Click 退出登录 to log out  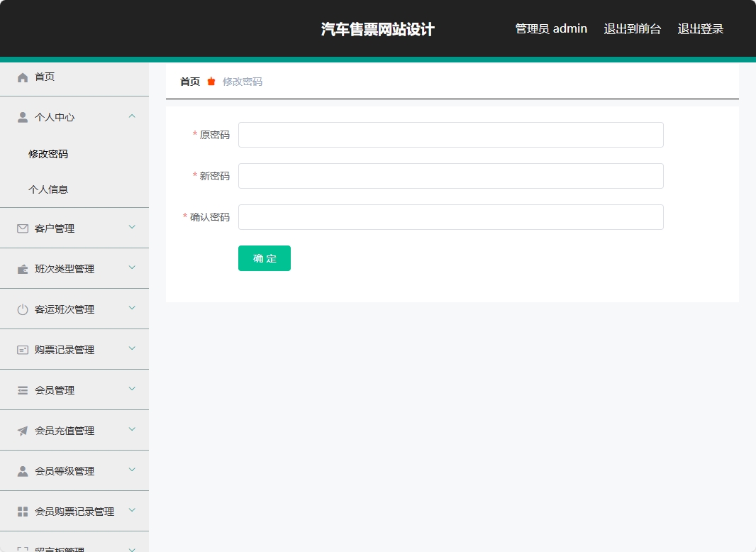click(x=700, y=29)
